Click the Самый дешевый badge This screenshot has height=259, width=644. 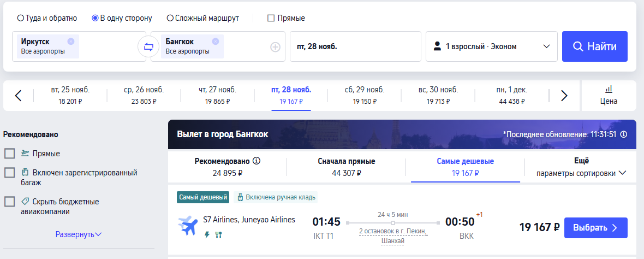203,197
